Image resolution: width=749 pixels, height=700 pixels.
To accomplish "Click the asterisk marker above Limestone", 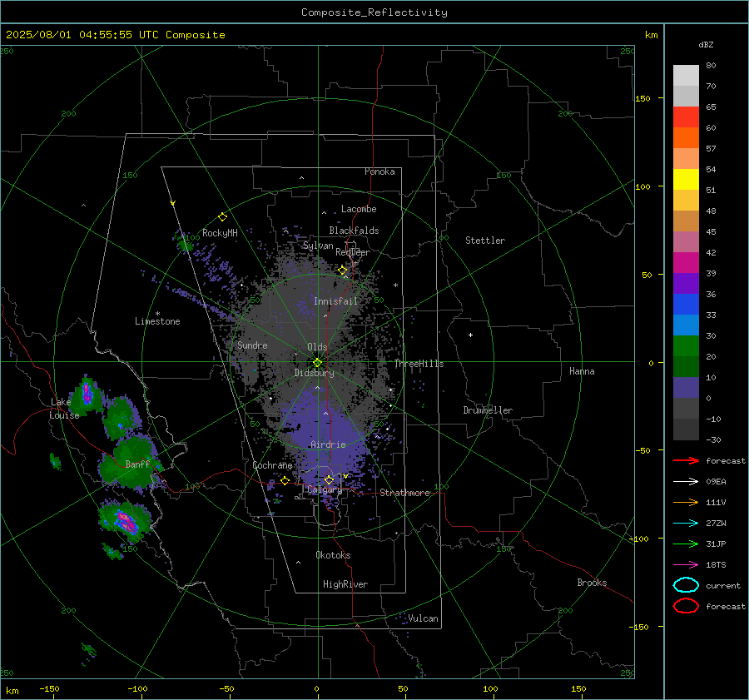I will coord(157,314).
